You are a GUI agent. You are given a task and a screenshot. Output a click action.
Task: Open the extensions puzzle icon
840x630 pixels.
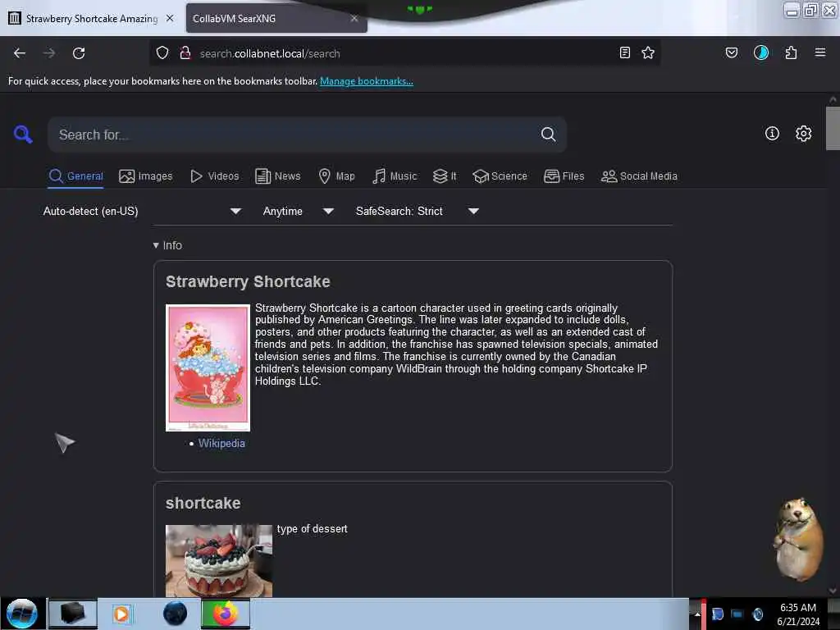pos(791,52)
